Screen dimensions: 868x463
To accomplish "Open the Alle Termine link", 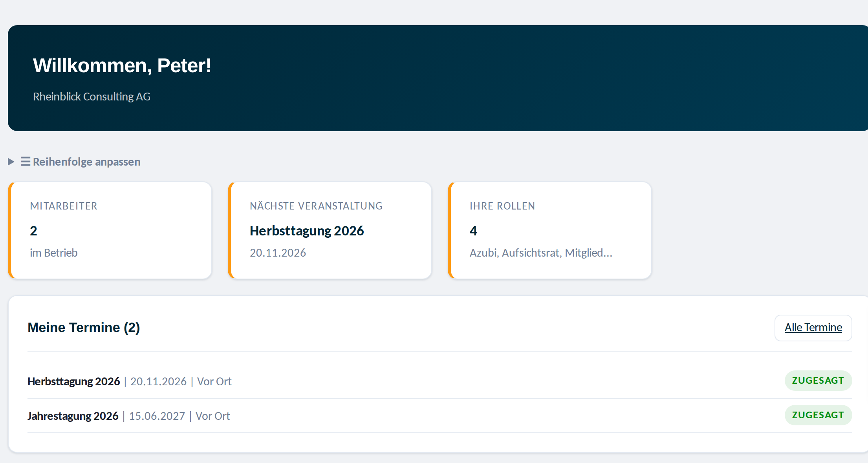I will coord(813,328).
